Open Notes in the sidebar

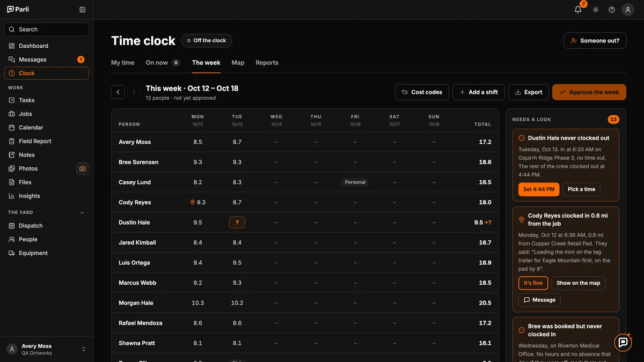tap(47, 155)
